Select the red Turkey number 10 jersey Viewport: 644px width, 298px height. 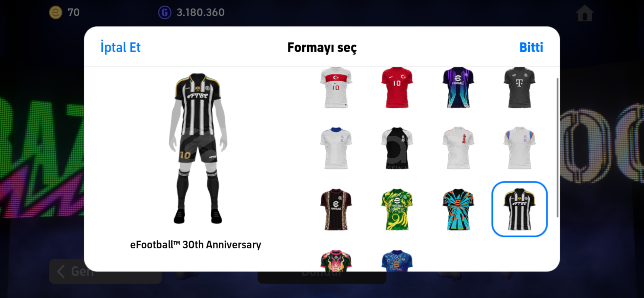tap(397, 87)
